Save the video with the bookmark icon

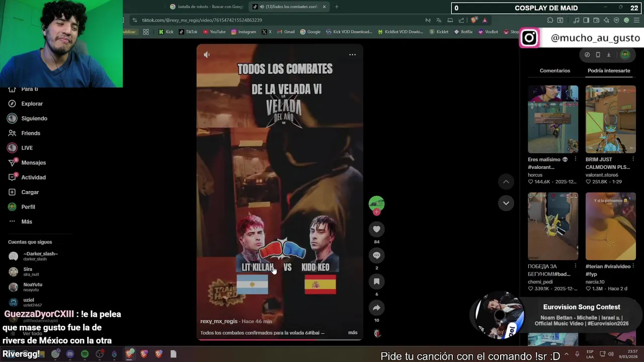(x=376, y=282)
